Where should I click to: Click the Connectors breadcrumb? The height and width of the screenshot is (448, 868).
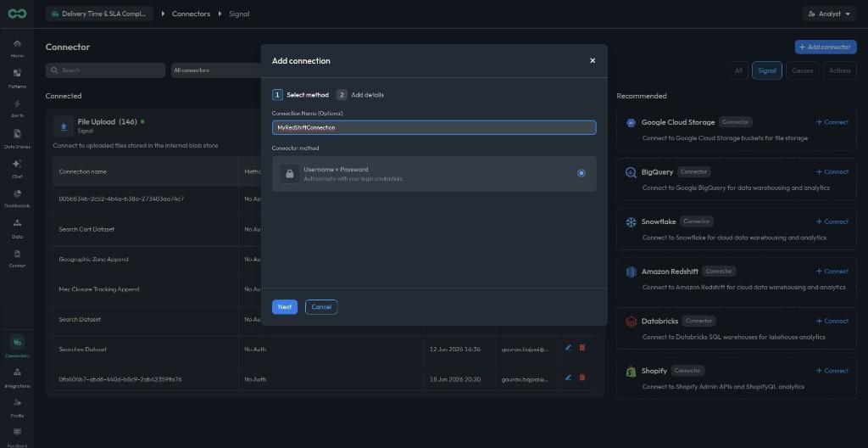pyautogui.click(x=191, y=14)
